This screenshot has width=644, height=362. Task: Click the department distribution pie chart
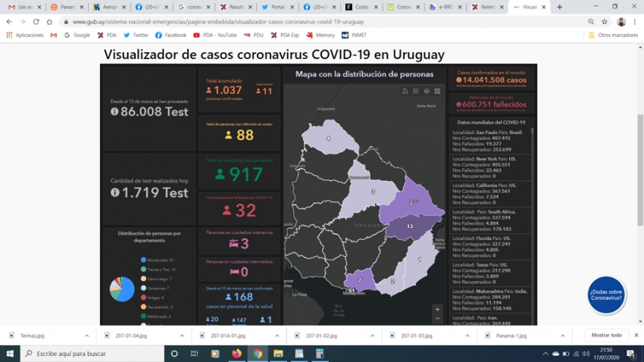[x=122, y=289]
